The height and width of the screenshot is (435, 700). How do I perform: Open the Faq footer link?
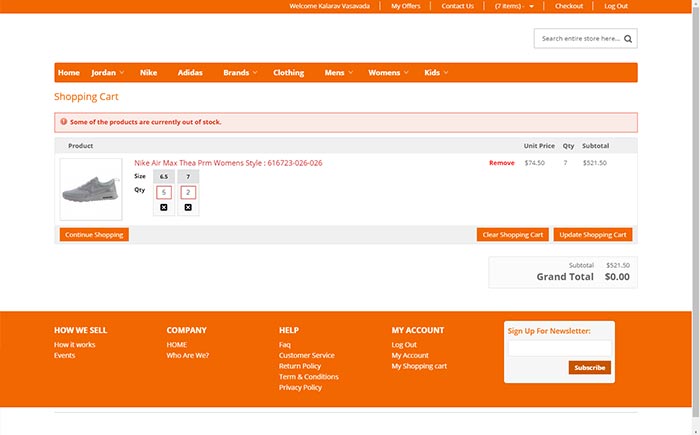click(x=284, y=344)
